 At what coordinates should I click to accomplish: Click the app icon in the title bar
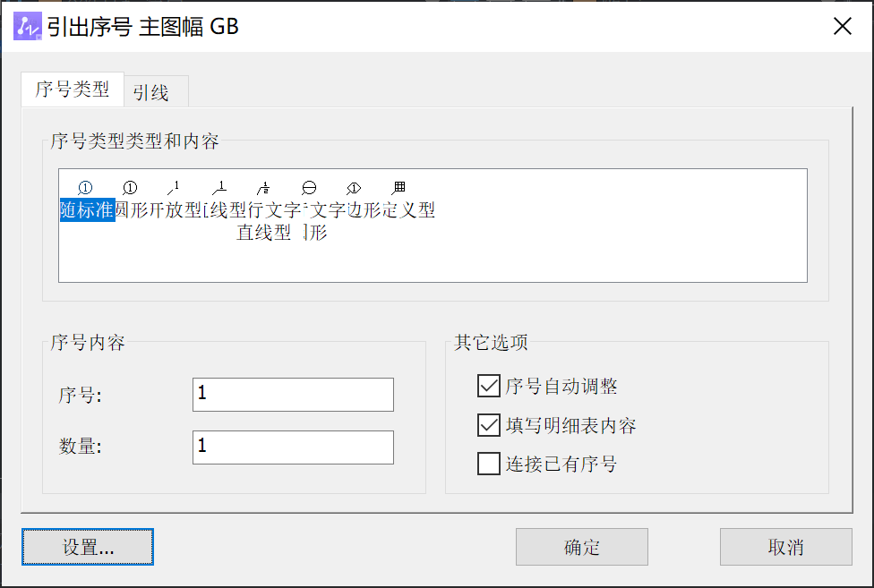tap(29, 28)
